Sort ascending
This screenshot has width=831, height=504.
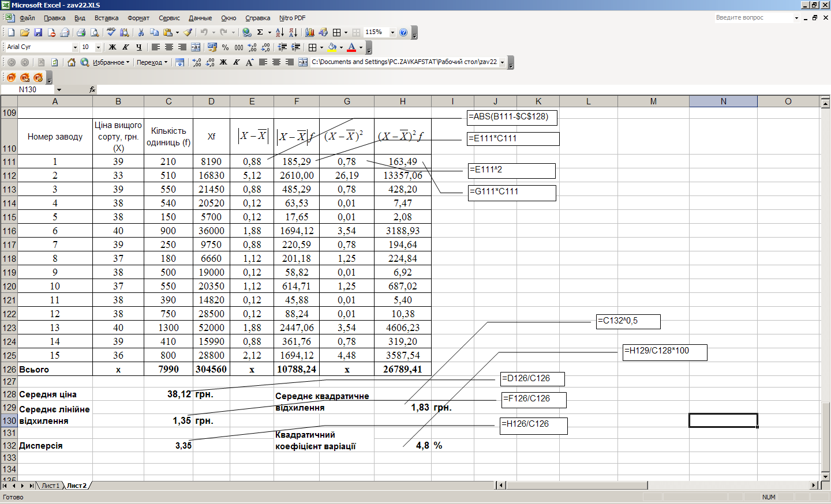280,32
